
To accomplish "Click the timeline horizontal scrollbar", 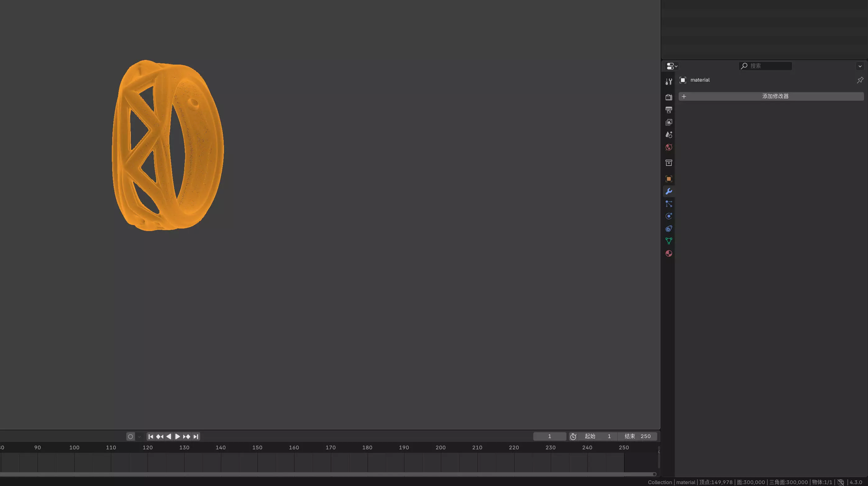I will [327, 474].
